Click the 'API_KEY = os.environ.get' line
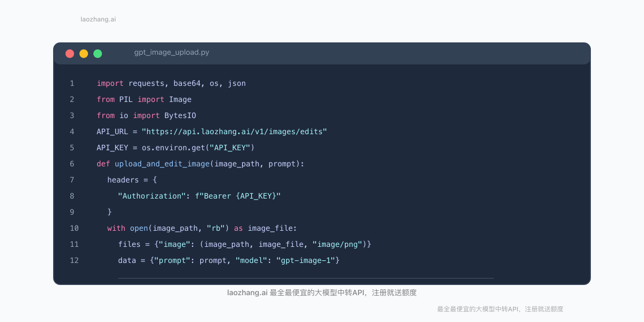 click(x=175, y=148)
